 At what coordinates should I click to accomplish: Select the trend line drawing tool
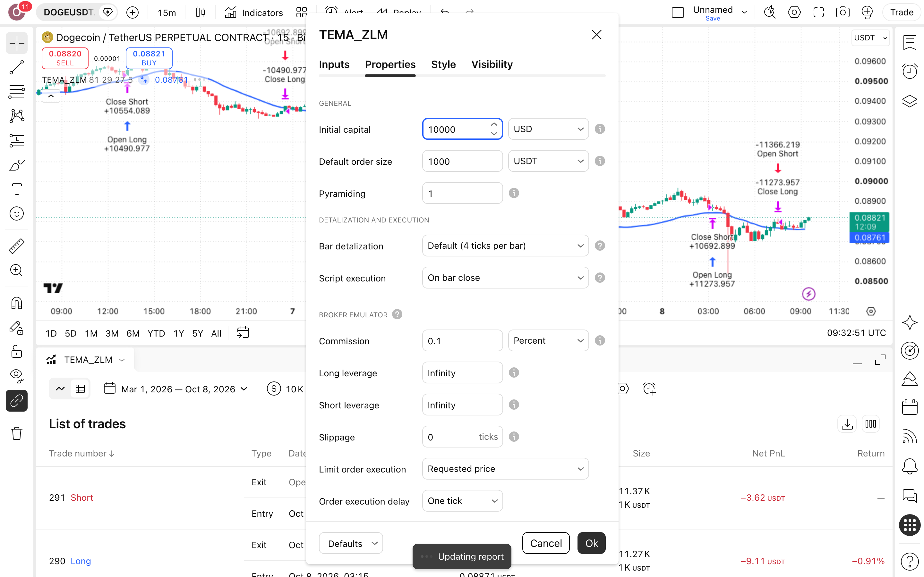pyautogui.click(x=16, y=68)
